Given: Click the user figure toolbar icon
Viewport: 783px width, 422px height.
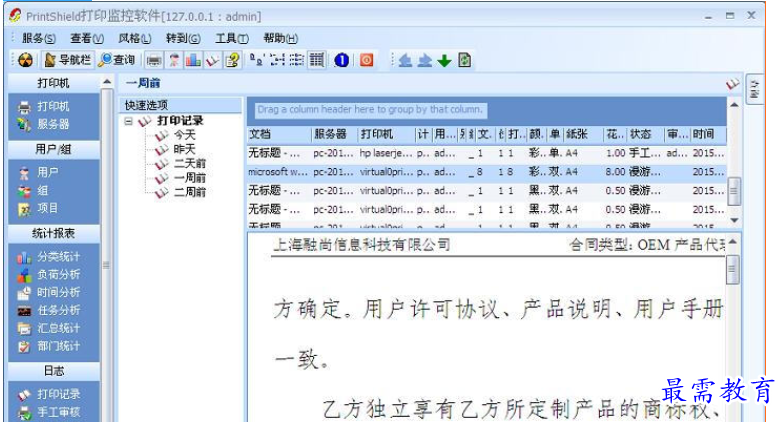Looking at the screenshot, I should click(x=173, y=60).
